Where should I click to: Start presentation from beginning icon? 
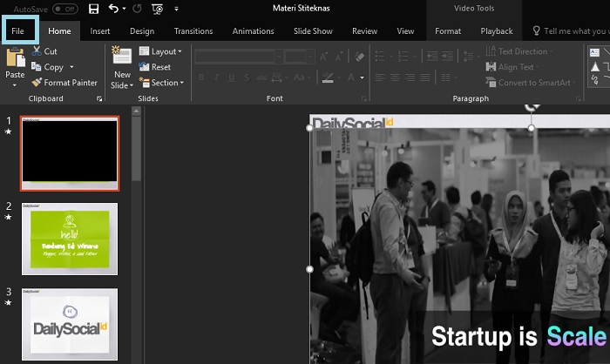(x=157, y=9)
